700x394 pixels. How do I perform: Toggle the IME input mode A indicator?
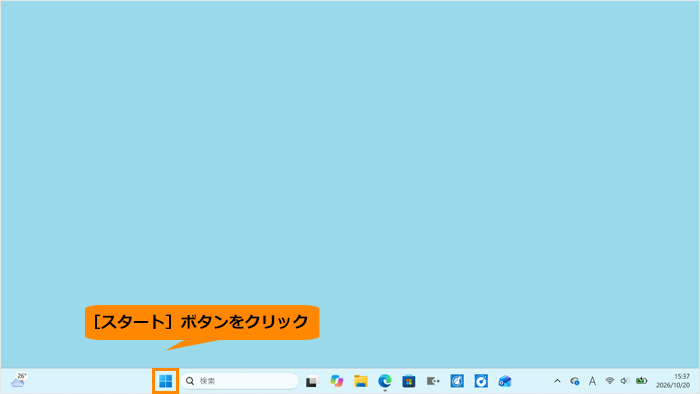(x=592, y=381)
